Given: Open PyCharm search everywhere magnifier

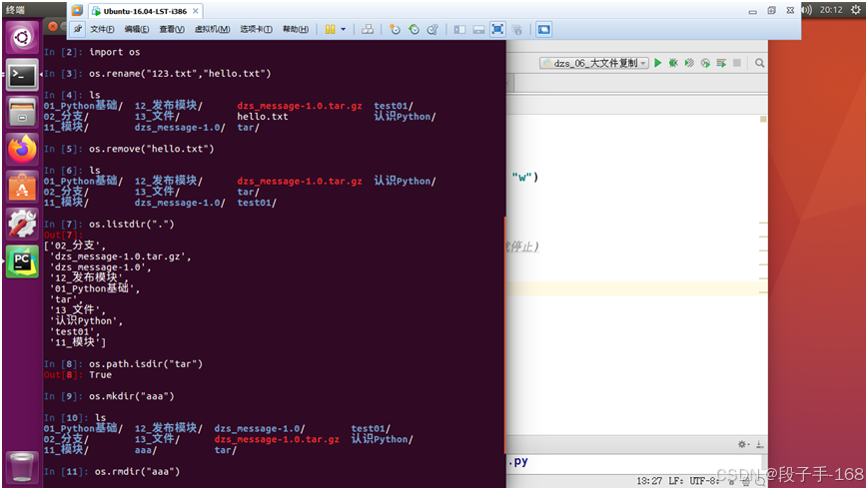Looking at the screenshot, I should [x=759, y=63].
